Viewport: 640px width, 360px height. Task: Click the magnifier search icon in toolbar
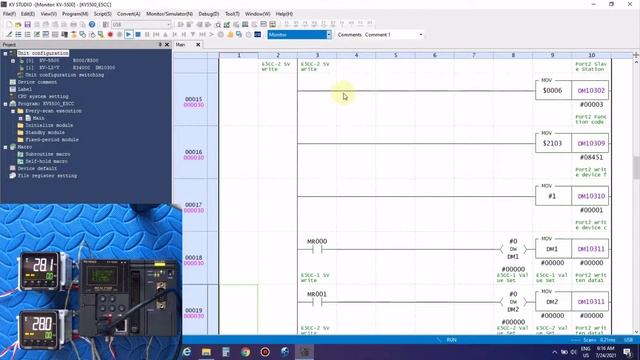click(218, 25)
